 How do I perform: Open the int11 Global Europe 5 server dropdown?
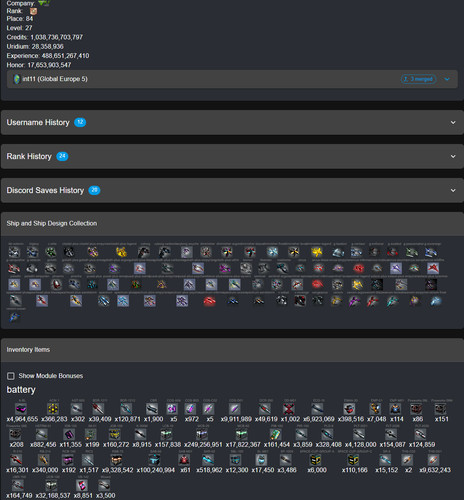pyautogui.click(x=447, y=79)
